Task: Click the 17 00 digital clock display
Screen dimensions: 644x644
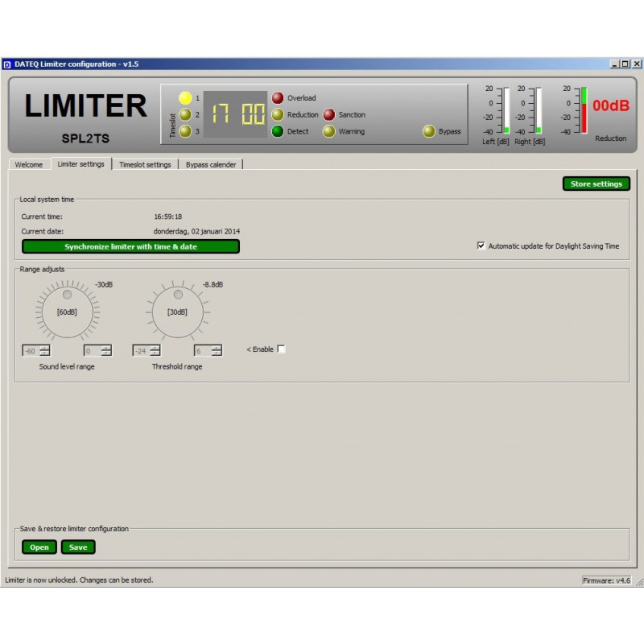Action: pyautogui.click(x=236, y=114)
